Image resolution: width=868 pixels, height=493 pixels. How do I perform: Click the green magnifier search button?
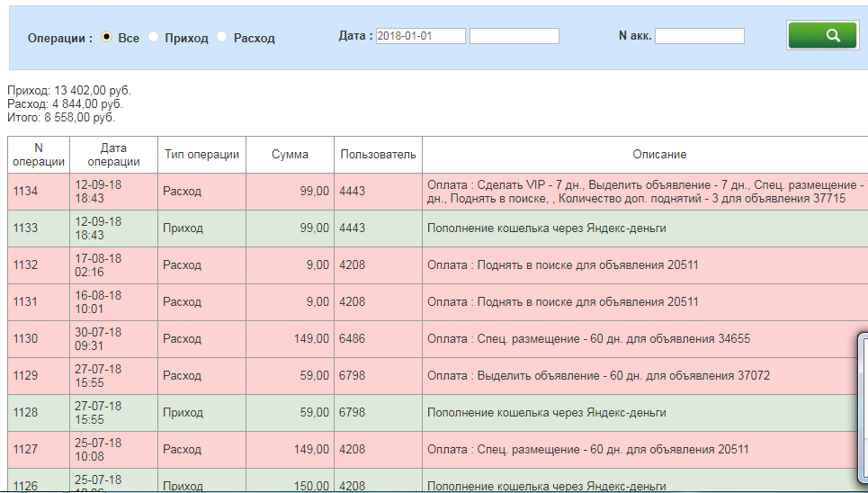[821, 35]
